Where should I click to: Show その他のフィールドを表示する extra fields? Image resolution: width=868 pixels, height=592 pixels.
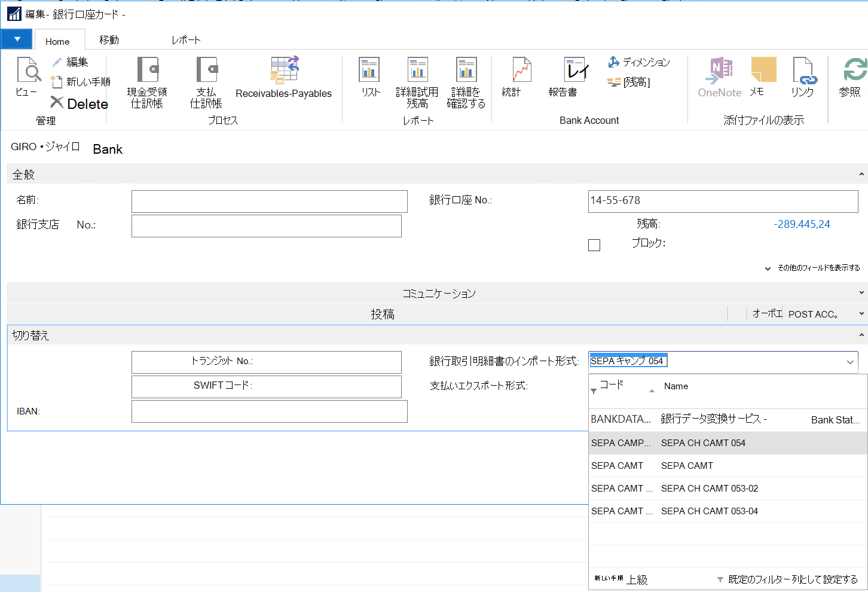tap(812, 268)
